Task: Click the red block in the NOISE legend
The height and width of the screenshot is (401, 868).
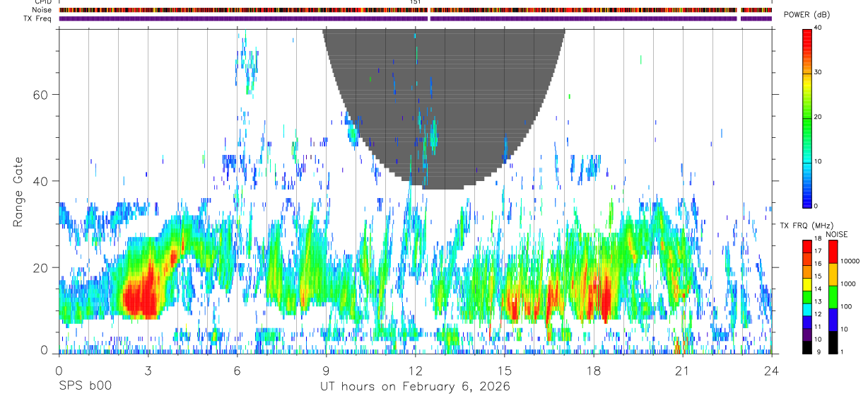Action: tap(833, 252)
